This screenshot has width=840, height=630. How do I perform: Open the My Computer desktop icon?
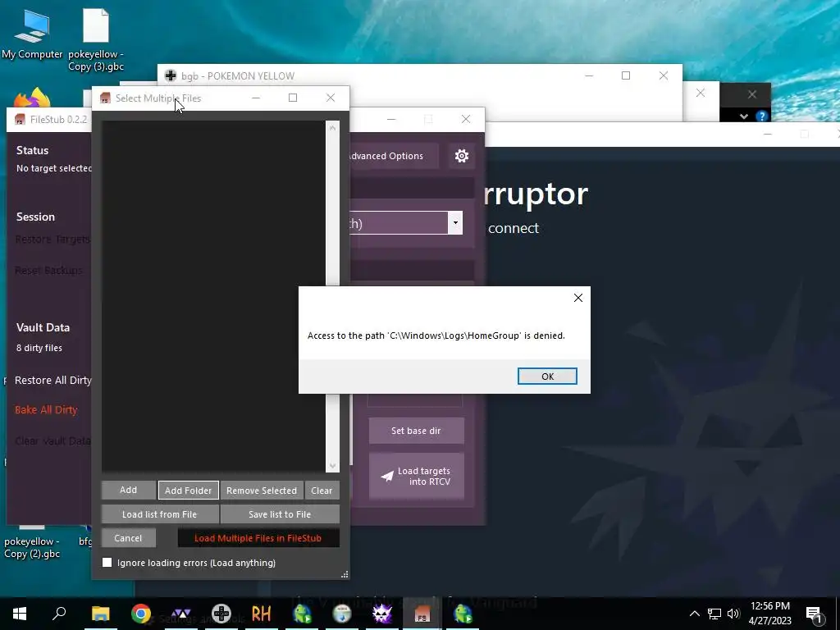[x=32, y=33]
